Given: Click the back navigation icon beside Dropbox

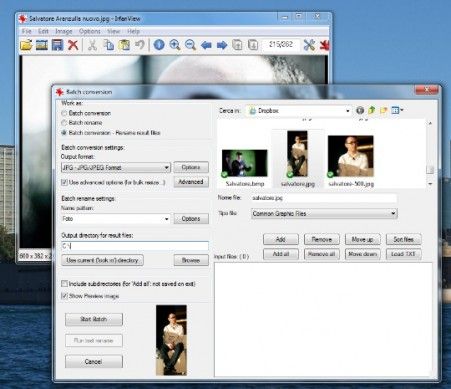Looking at the screenshot, I should pyautogui.click(x=360, y=110).
